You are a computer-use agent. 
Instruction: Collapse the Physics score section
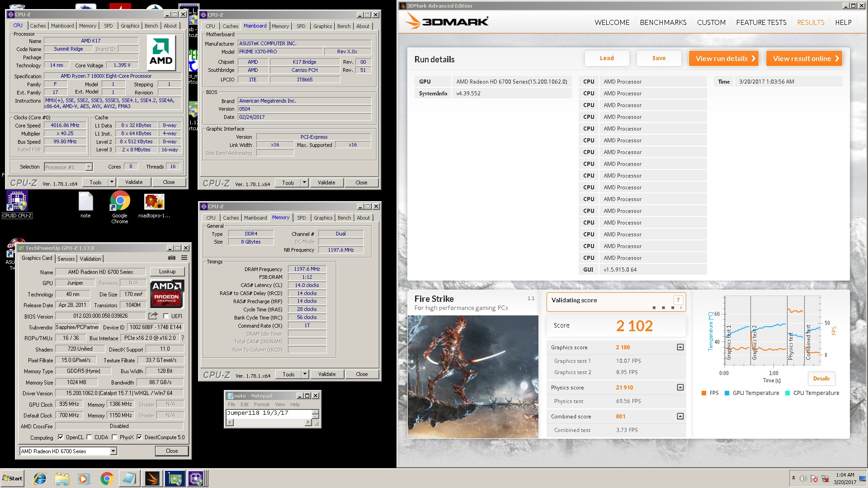click(x=680, y=387)
